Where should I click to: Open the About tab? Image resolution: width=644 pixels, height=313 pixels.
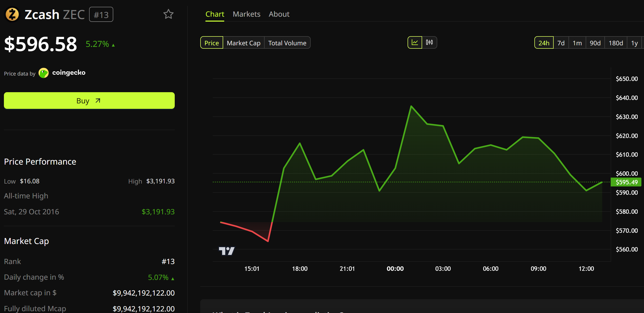click(x=279, y=14)
